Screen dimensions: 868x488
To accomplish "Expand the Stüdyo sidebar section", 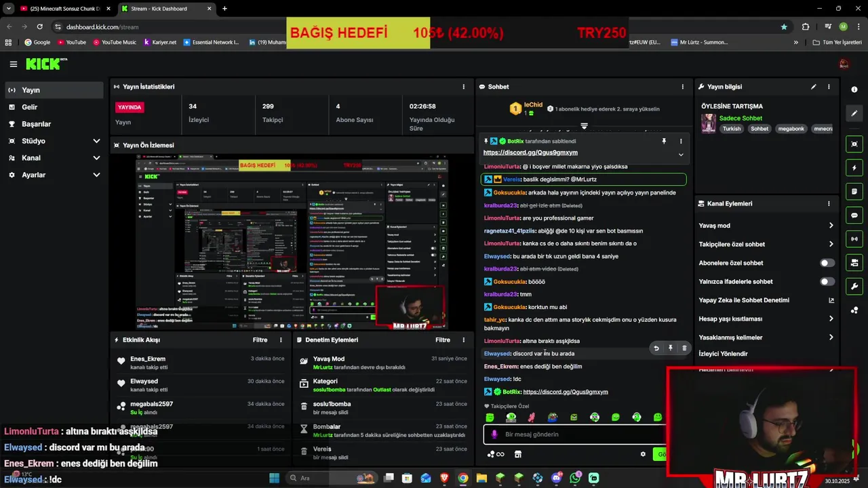I will click(x=96, y=141).
